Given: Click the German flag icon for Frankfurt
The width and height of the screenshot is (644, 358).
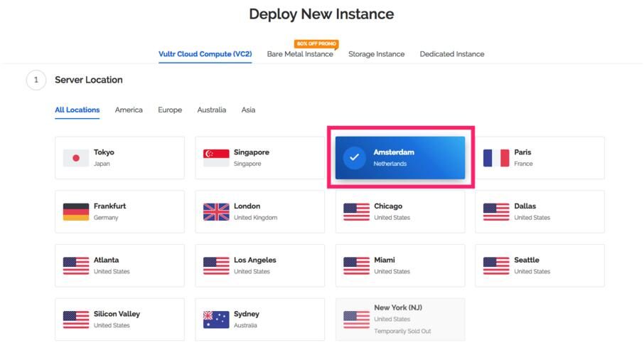Looking at the screenshot, I should pos(76,212).
